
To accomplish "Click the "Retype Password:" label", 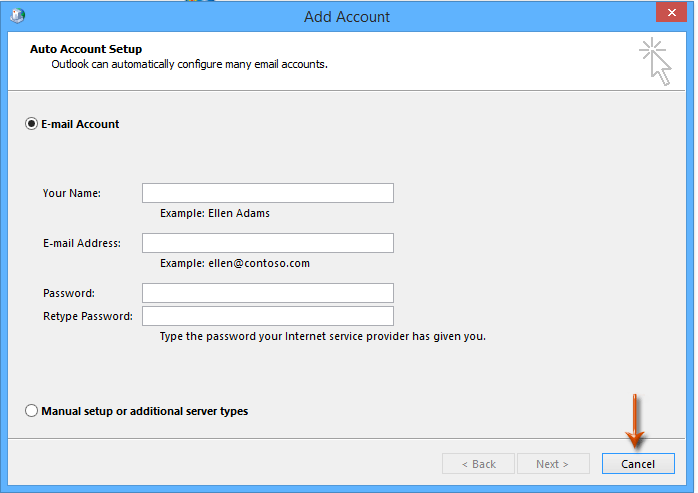I will pos(88,316).
